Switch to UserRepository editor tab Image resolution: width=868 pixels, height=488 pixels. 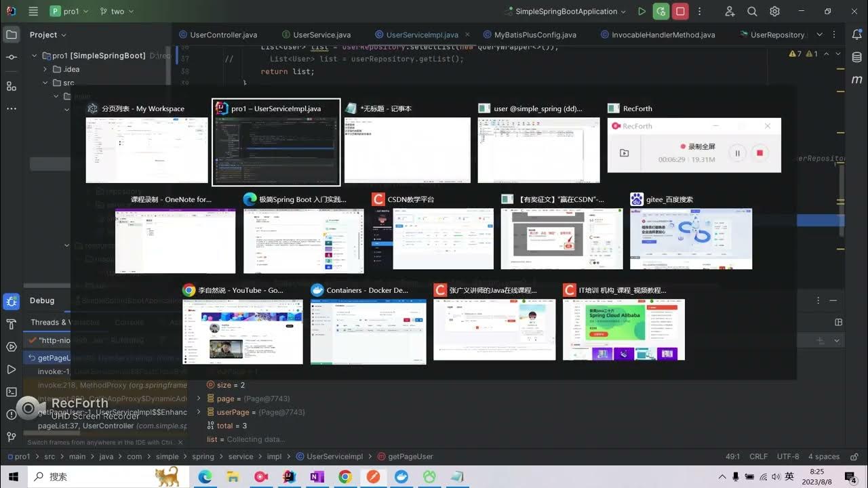pyautogui.click(x=772, y=35)
